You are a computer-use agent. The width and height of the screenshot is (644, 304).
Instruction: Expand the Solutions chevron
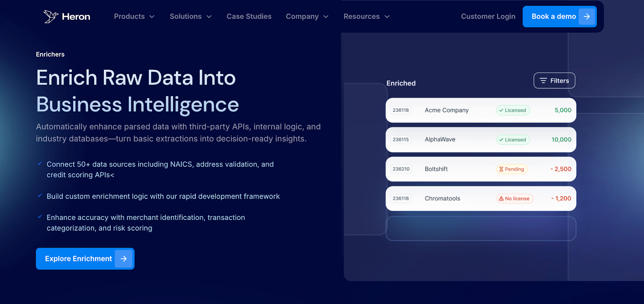coord(209,17)
